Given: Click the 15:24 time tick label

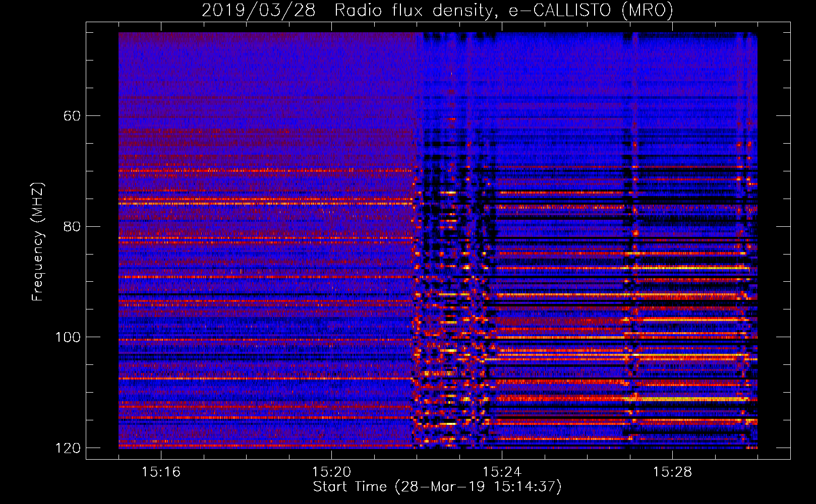Looking at the screenshot, I should click(502, 472).
